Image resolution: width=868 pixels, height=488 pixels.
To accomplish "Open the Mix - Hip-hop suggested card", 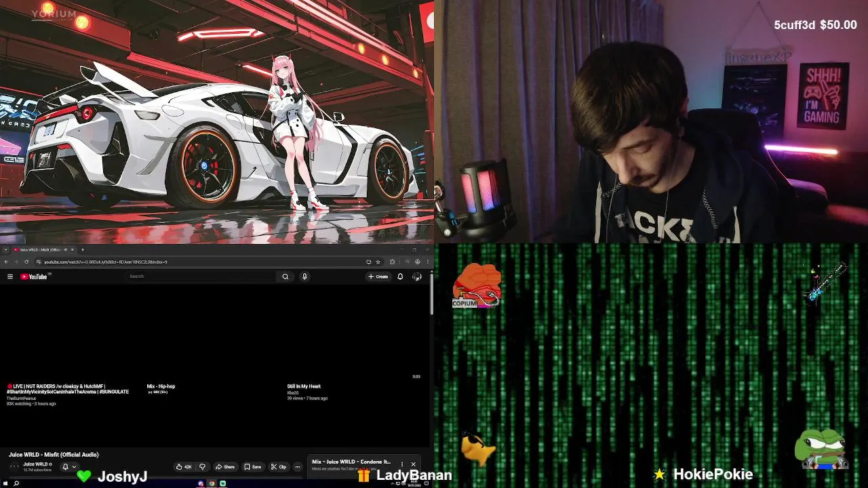I will [x=161, y=386].
